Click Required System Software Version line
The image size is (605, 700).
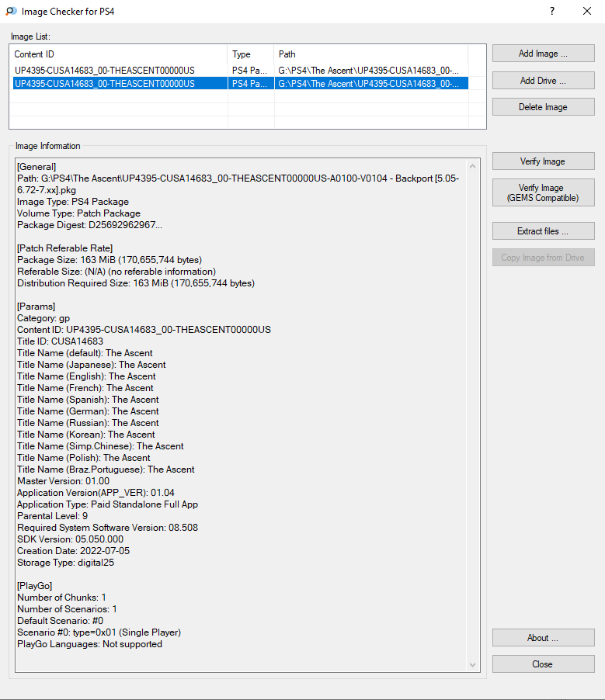[107, 528]
